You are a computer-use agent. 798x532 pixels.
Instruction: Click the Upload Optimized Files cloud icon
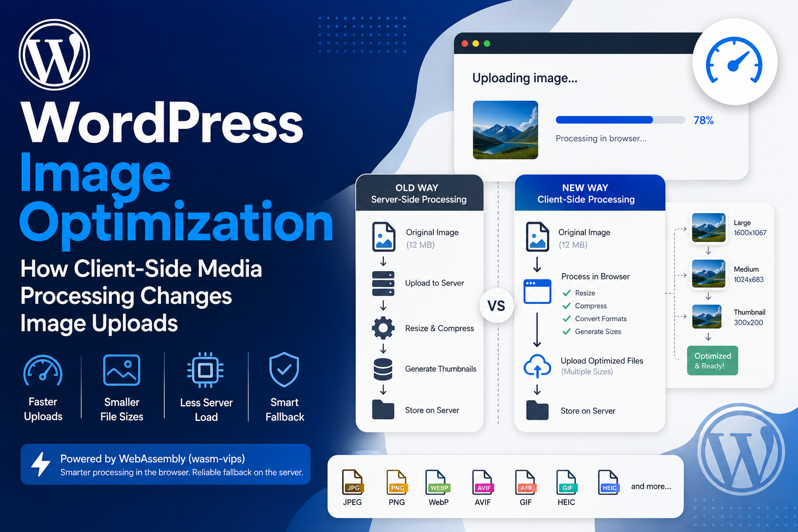537,366
